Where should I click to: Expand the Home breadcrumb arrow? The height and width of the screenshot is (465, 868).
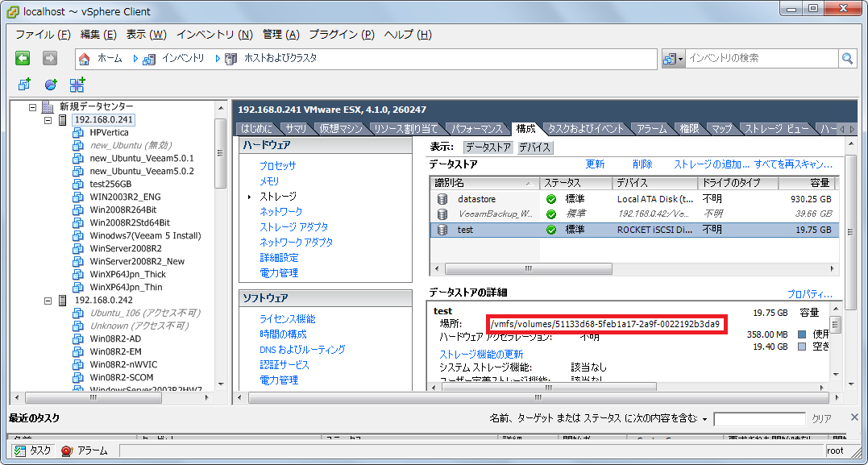(135, 58)
